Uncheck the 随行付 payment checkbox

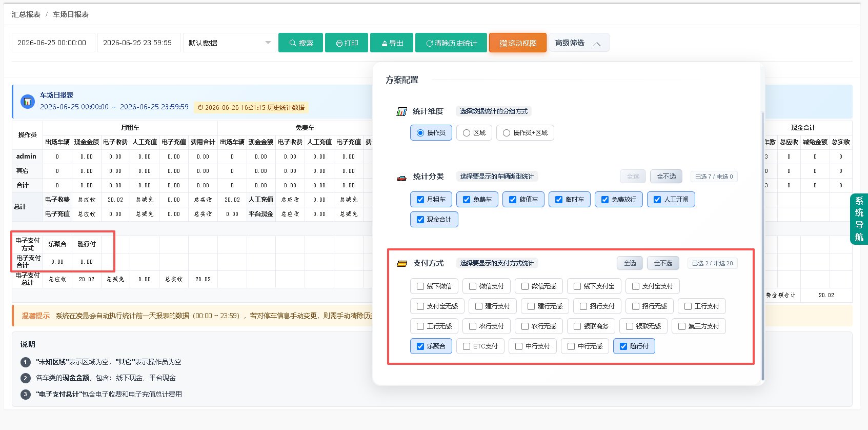[634, 346]
